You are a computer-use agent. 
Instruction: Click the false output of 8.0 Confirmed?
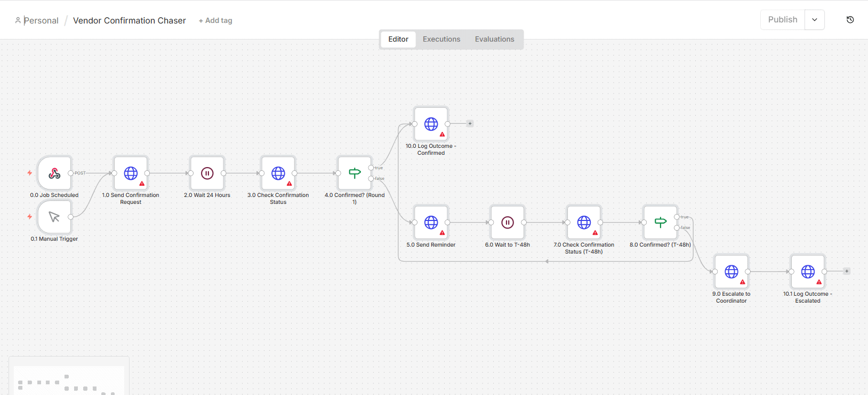click(x=677, y=227)
